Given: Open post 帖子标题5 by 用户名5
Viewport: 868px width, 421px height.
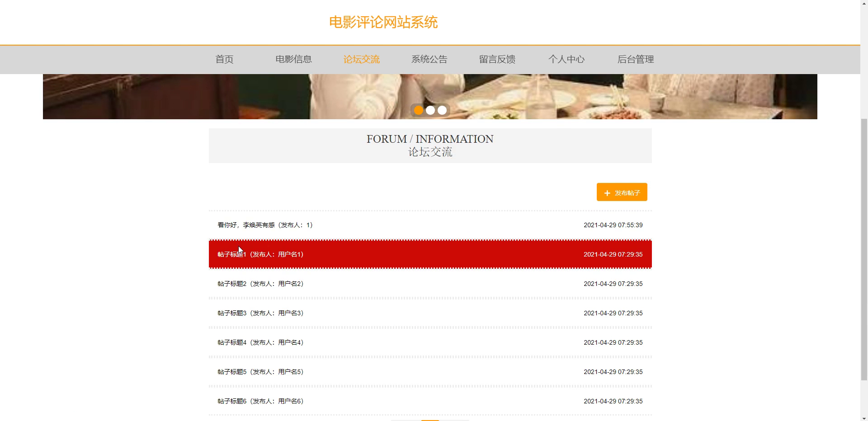Looking at the screenshot, I should pos(430,372).
